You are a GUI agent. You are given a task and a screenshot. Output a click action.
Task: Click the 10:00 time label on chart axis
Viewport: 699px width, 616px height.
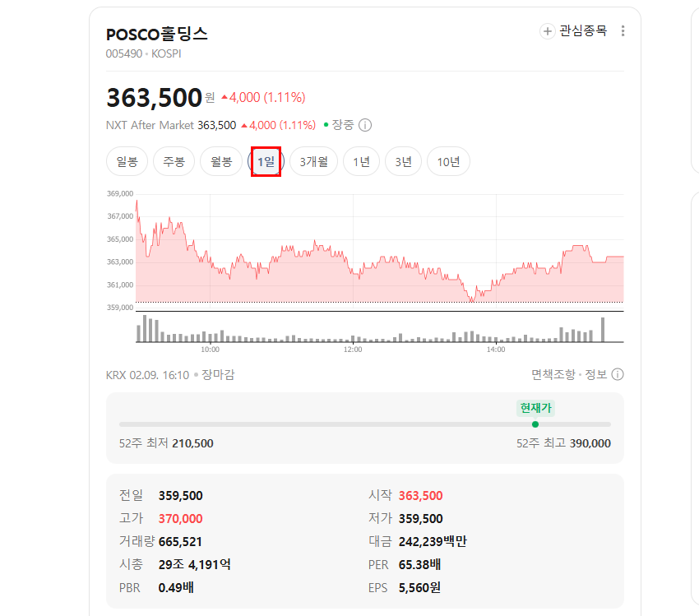point(210,350)
